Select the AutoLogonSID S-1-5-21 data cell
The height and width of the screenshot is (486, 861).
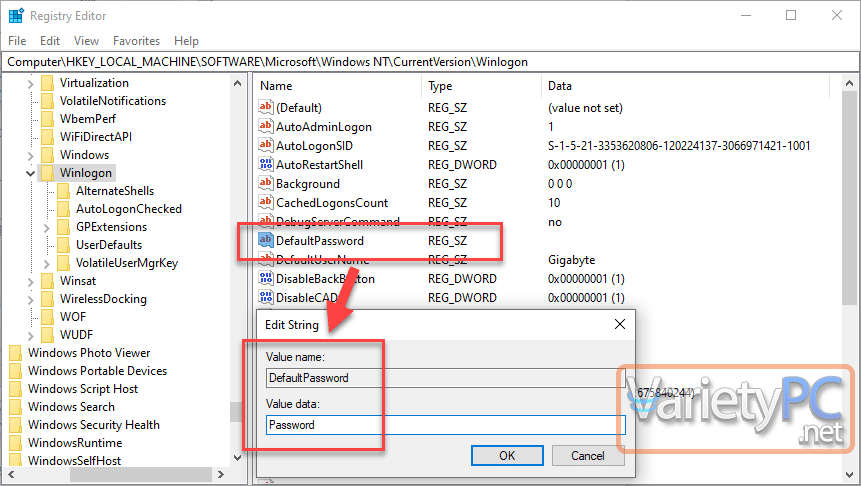click(x=679, y=146)
